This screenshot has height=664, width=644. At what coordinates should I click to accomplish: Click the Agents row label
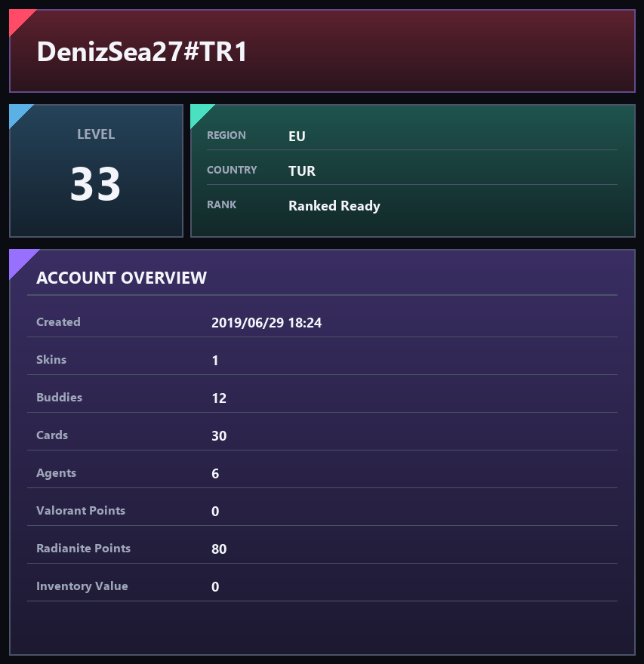[57, 473]
